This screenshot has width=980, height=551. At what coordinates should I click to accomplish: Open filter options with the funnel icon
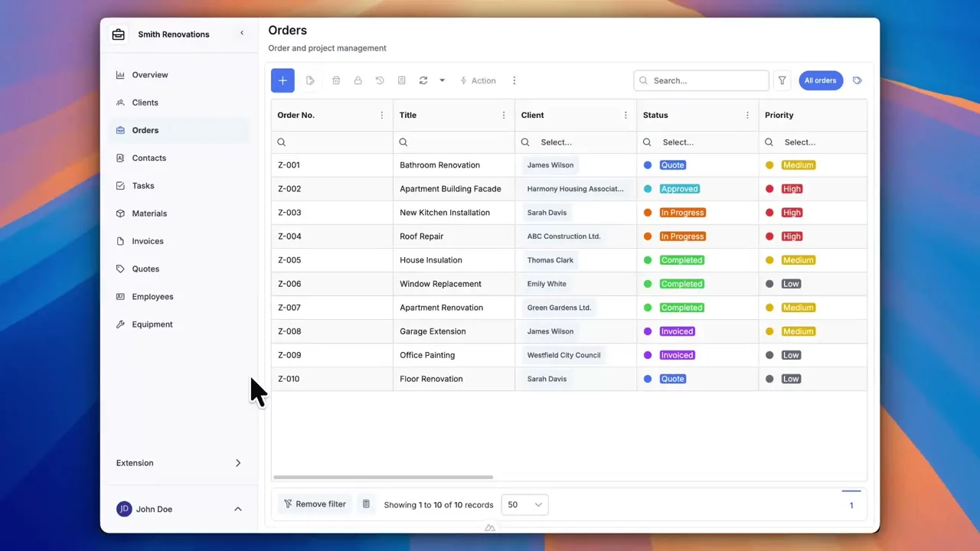[x=782, y=80]
